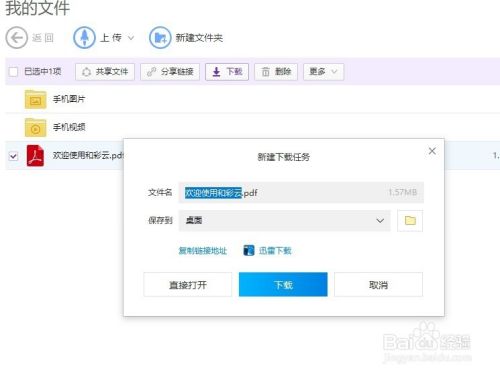Click the new folder icon

click(160, 38)
